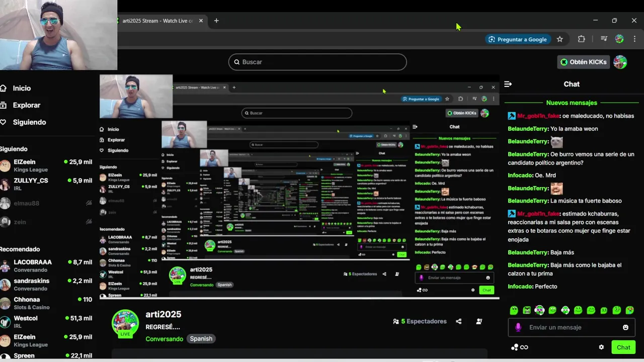Click the 'Nuevos mensajes' chat banner
The height and width of the screenshot is (362, 644).
(x=572, y=103)
